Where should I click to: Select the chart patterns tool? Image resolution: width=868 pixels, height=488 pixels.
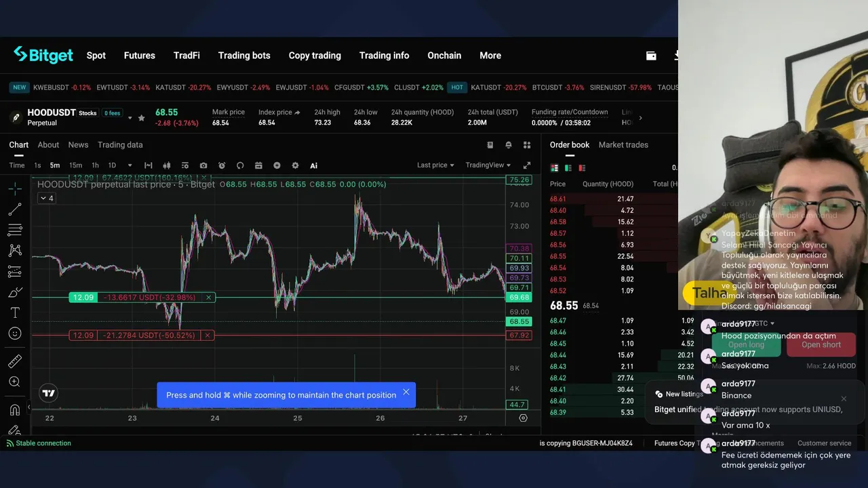(15, 251)
